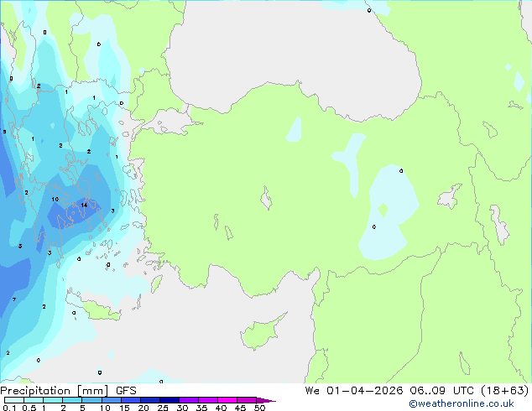Click the above-50 arrow tip of the legend

point(266,400)
